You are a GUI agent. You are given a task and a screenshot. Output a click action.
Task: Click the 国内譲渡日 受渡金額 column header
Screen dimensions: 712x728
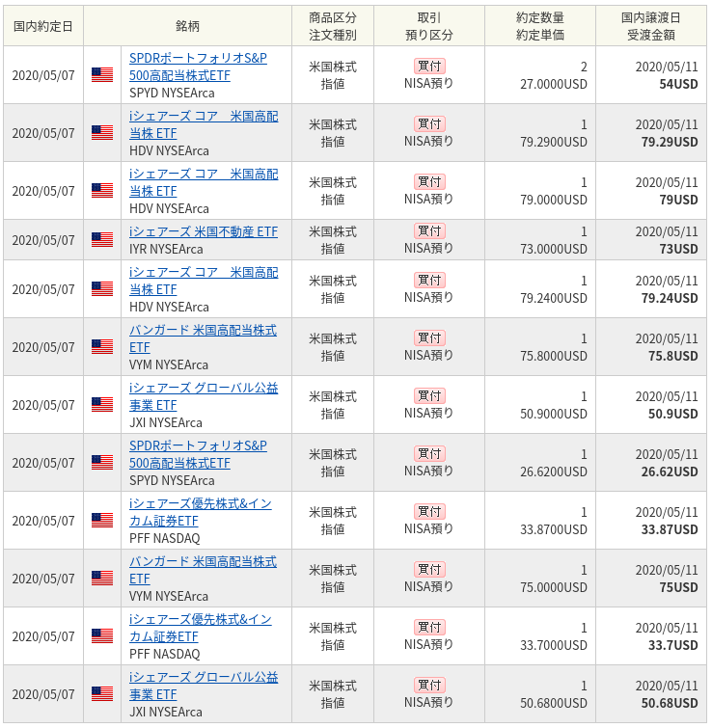pos(650,26)
